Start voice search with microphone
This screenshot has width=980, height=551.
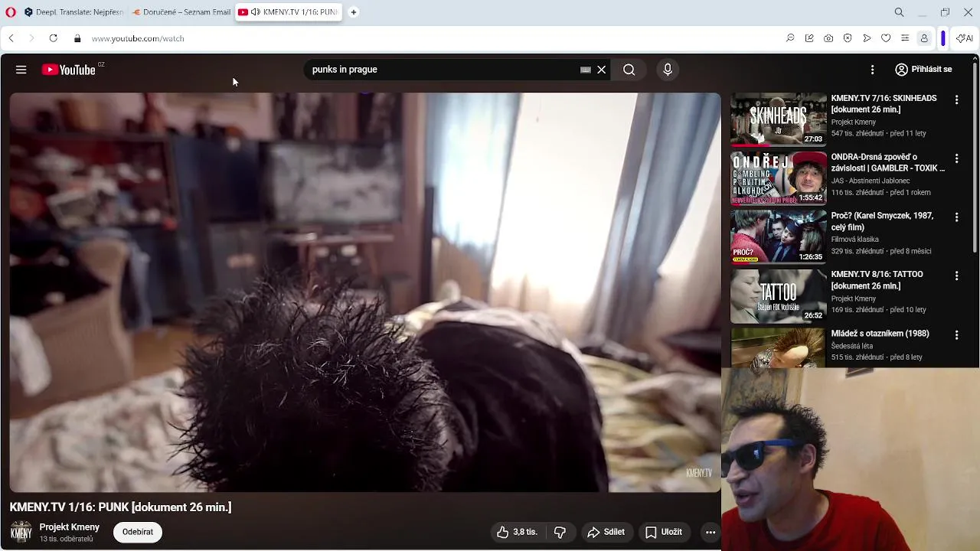(x=668, y=70)
